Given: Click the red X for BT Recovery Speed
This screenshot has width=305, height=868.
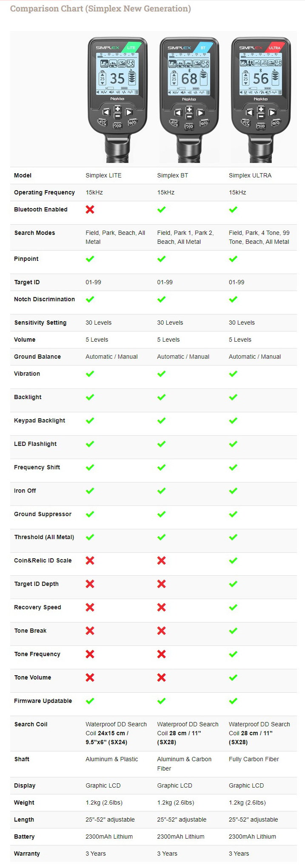Looking at the screenshot, I should tap(161, 607).
